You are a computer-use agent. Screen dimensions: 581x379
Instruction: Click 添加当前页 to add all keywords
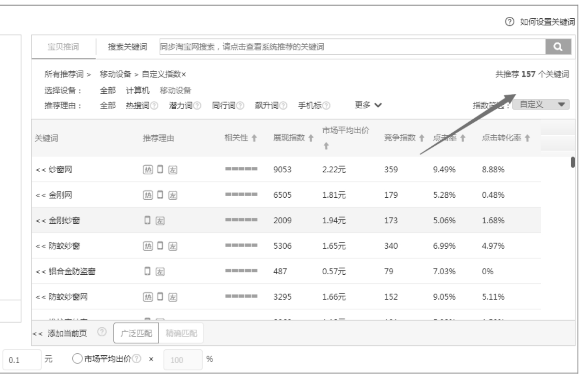tap(67, 333)
